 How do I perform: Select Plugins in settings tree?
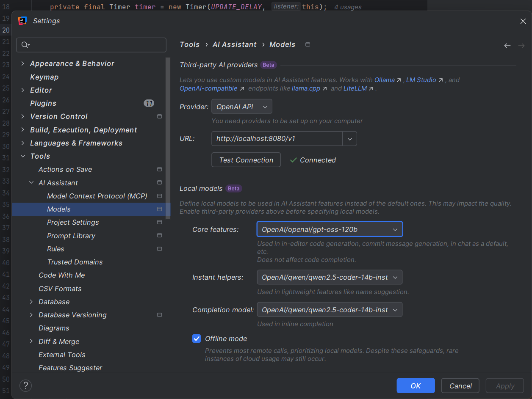point(43,103)
